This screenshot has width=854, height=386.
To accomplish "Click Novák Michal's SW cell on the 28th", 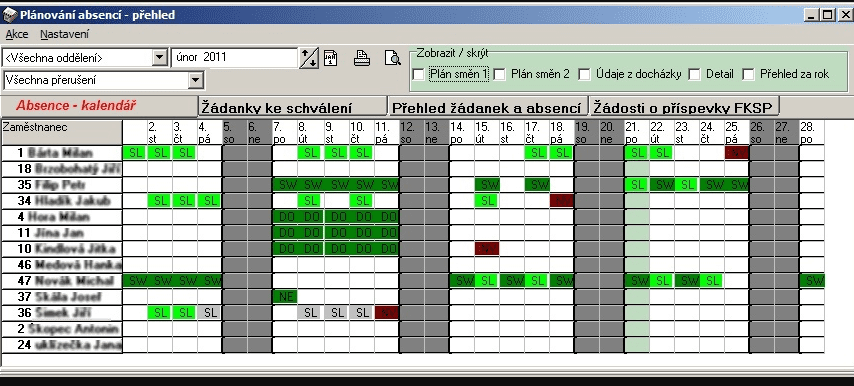I will pos(812,281).
